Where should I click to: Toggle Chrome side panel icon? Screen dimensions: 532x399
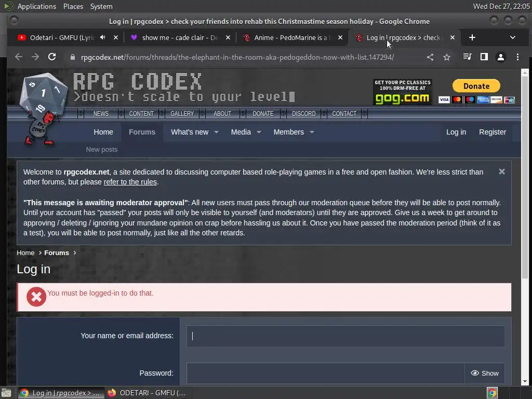click(484, 57)
